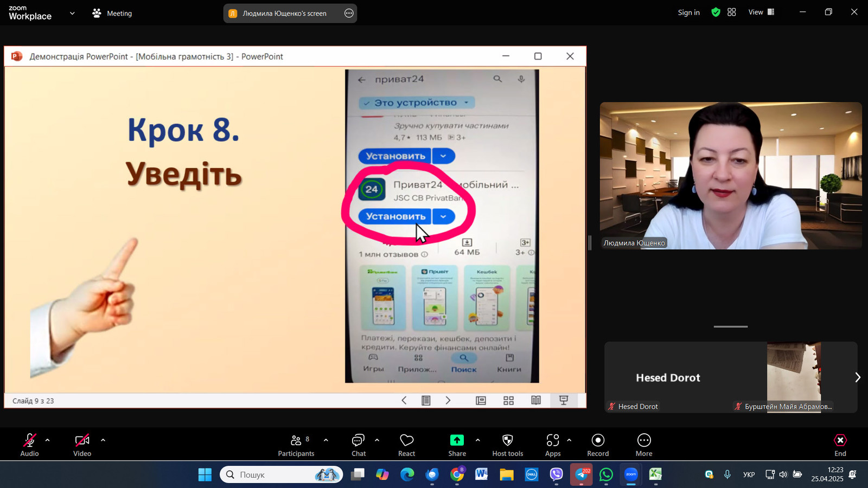The image size is (868, 488).
Task: Click the Пошук taskbar search field
Action: tap(281, 474)
